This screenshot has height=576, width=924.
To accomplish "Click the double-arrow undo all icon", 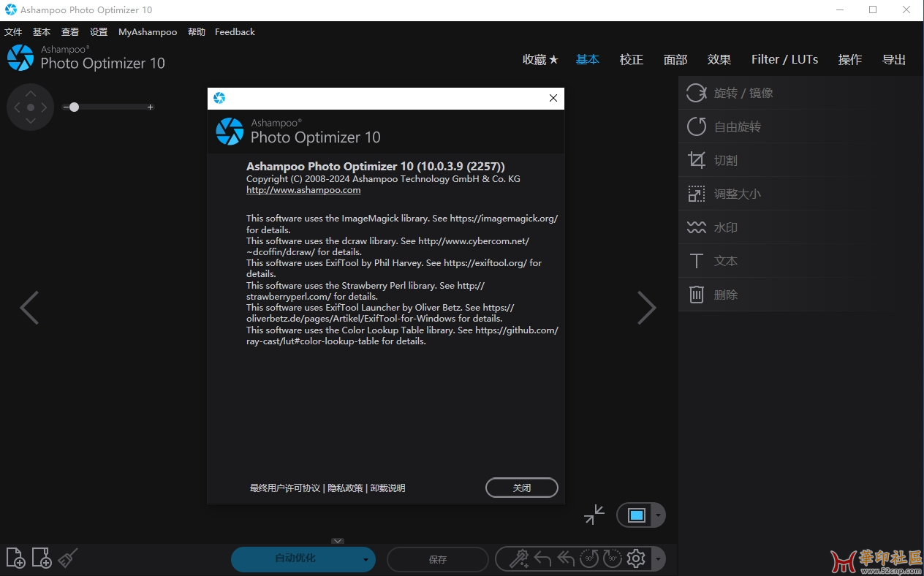I will tap(566, 559).
